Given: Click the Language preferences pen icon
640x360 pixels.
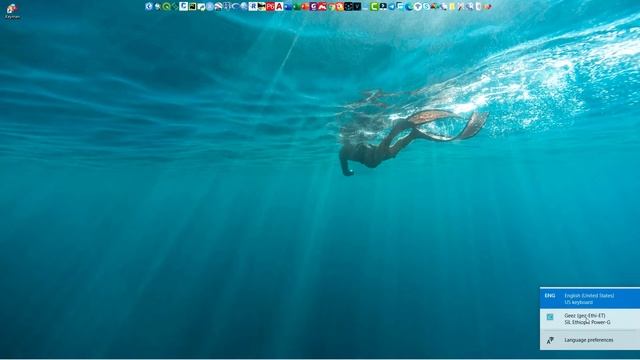Looking at the screenshot, I should (550, 340).
